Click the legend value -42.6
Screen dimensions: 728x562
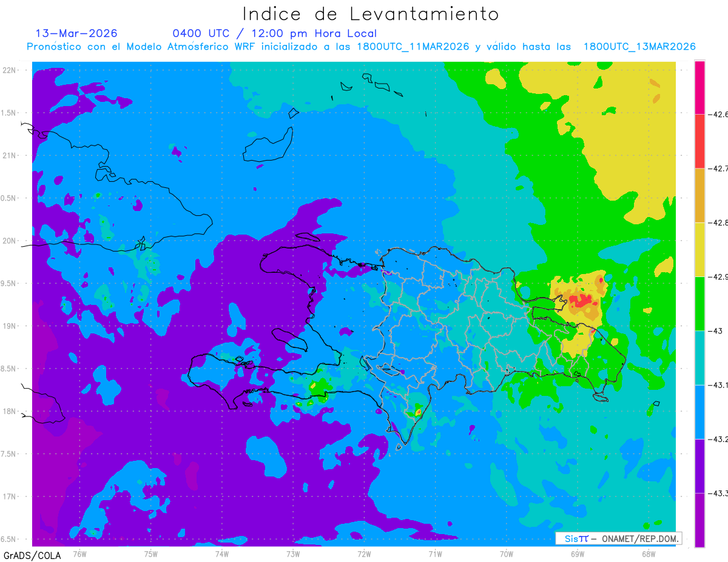tap(718, 114)
